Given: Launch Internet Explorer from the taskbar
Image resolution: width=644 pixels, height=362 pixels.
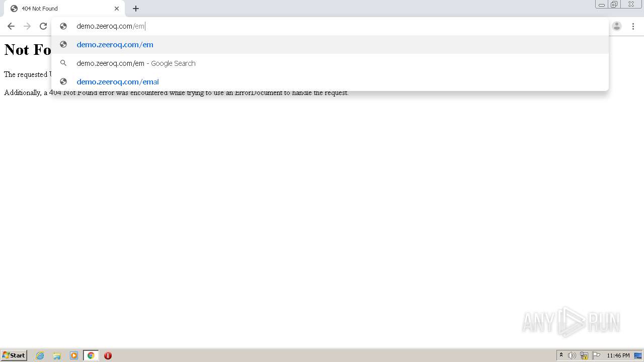Looking at the screenshot, I should (40, 355).
